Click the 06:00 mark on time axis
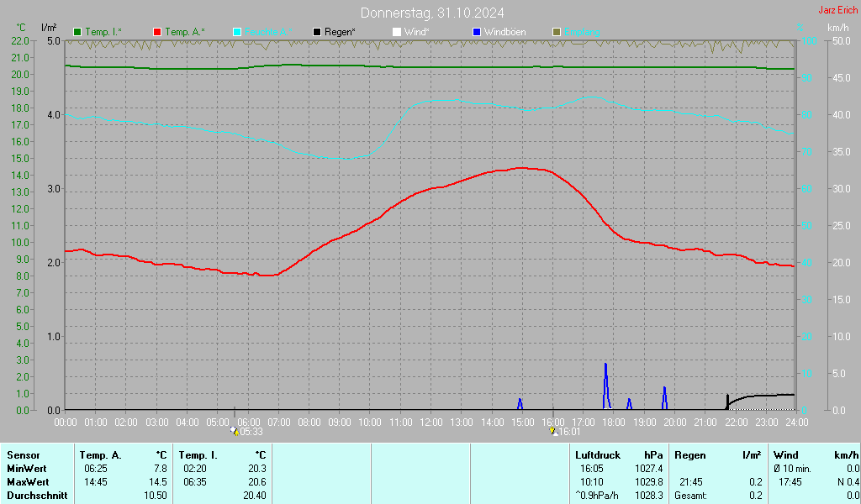 (x=248, y=423)
